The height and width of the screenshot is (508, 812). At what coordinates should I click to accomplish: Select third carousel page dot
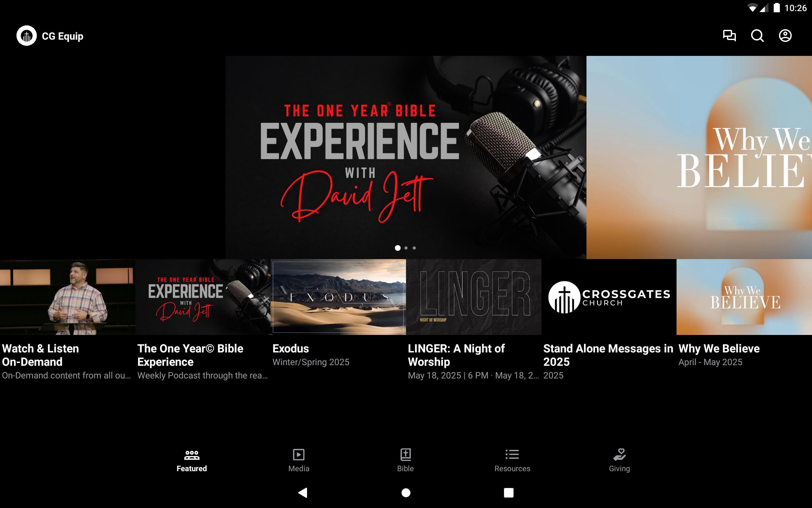[414, 248]
